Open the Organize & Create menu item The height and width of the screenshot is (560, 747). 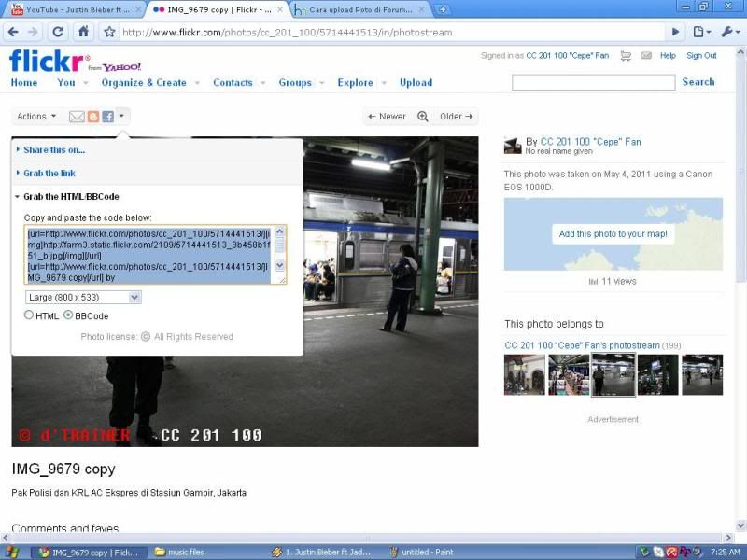coord(144,83)
